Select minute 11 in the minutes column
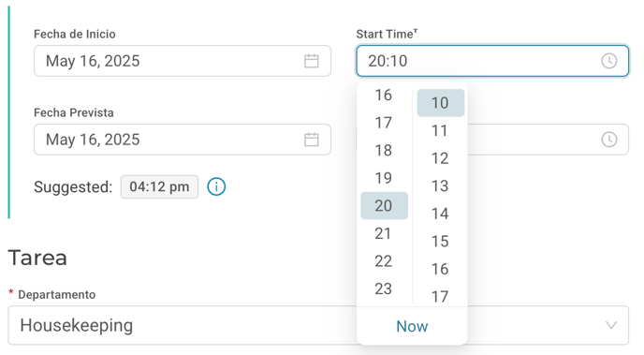 440,130
